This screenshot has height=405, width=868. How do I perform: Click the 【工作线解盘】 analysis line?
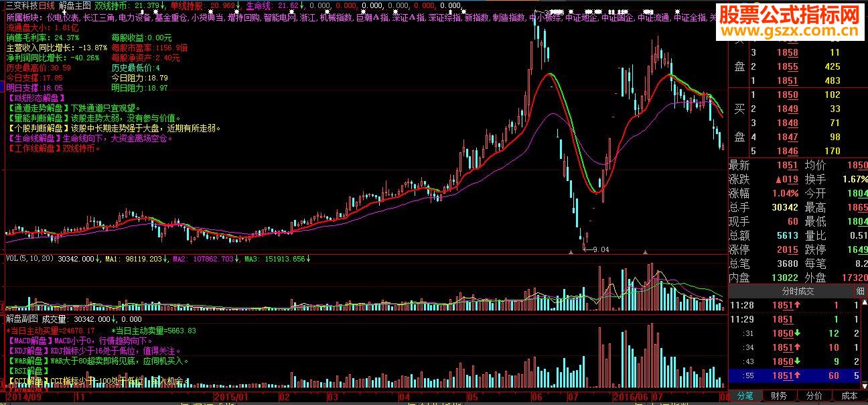tap(54, 149)
